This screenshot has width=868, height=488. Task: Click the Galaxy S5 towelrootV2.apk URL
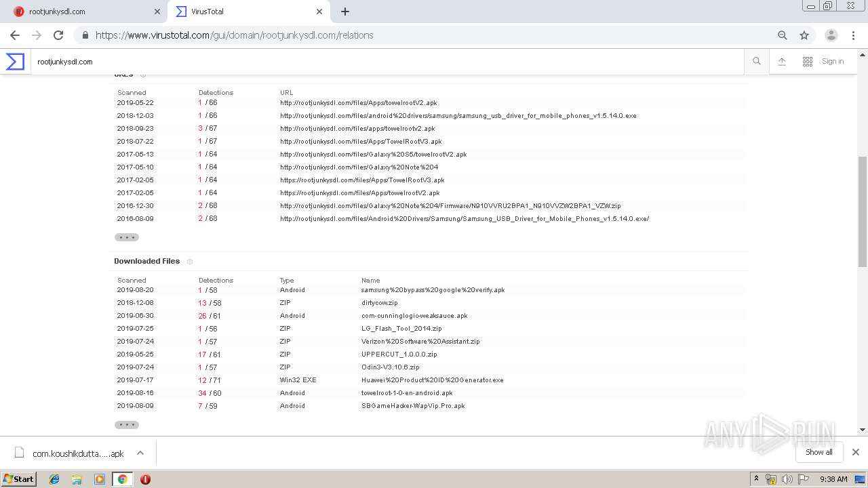coord(374,155)
